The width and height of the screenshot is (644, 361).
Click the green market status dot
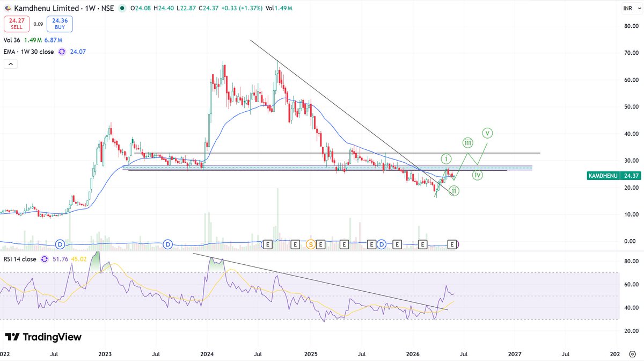coord(123,9)
